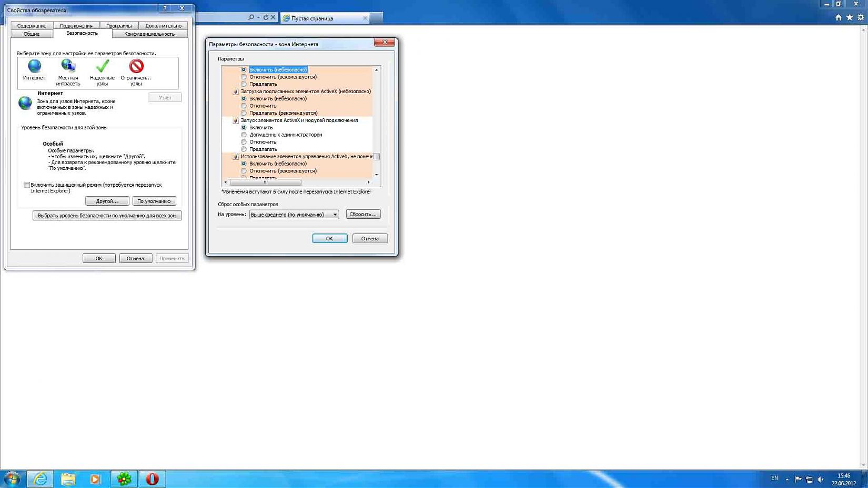Screen dimensions: 868x488
Task: Confirm with OK in Параметры безопасности dialog
Action: tap(330, 238)
